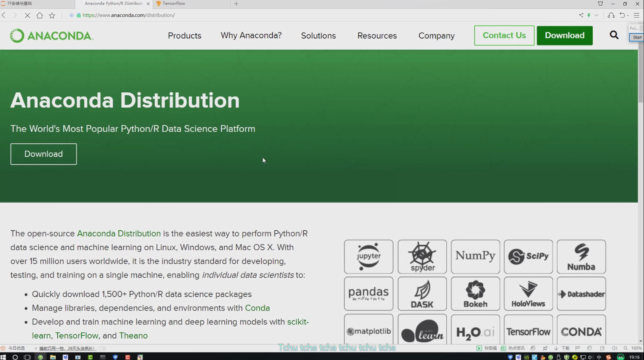Click the NumPy logo tile
The width and height of the screenshot is (644, 360).
click(x=475, y=257)
